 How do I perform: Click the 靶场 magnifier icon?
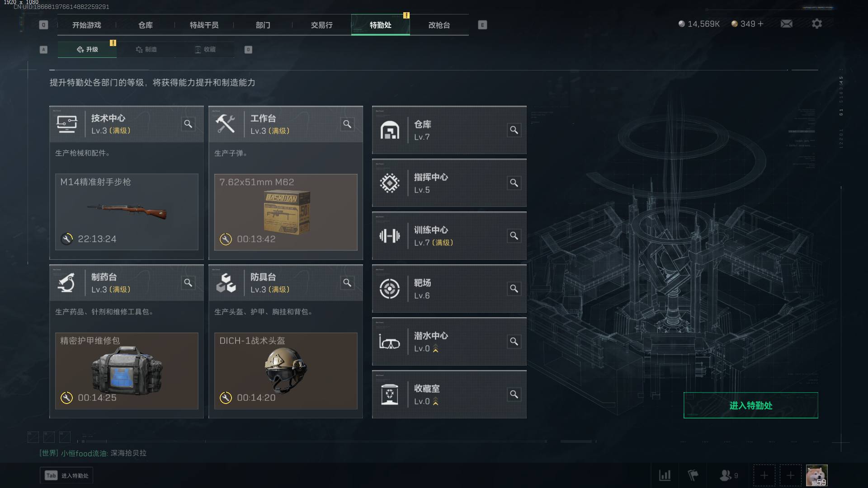tap(514, 288)
